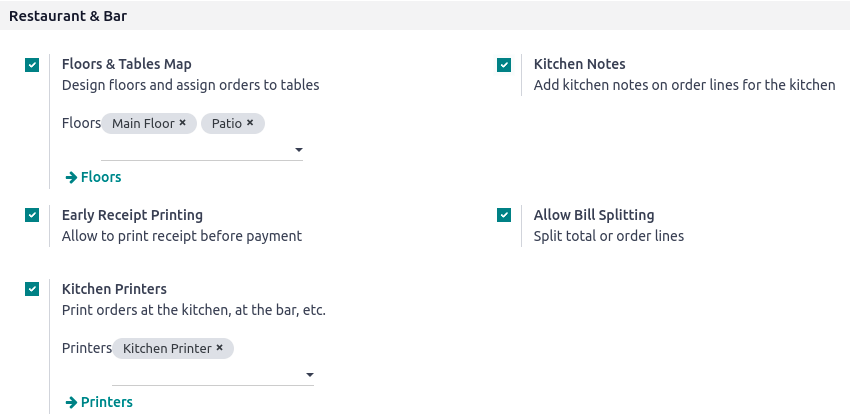
Task: Remove the Patio floor tag
Action: click(250, 123)
